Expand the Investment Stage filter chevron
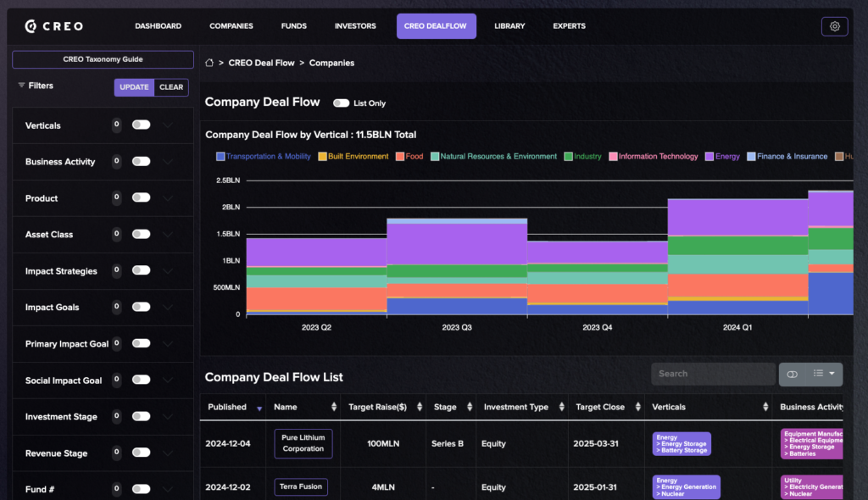The height and width of the screenshot is (500, 868). pyautogui.click(x=168, y=416)
